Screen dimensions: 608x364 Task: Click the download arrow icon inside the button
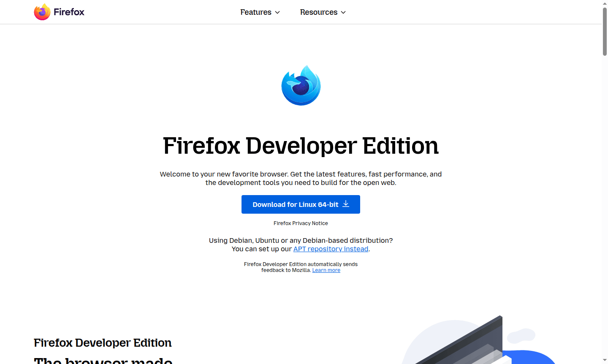[346, 204]
